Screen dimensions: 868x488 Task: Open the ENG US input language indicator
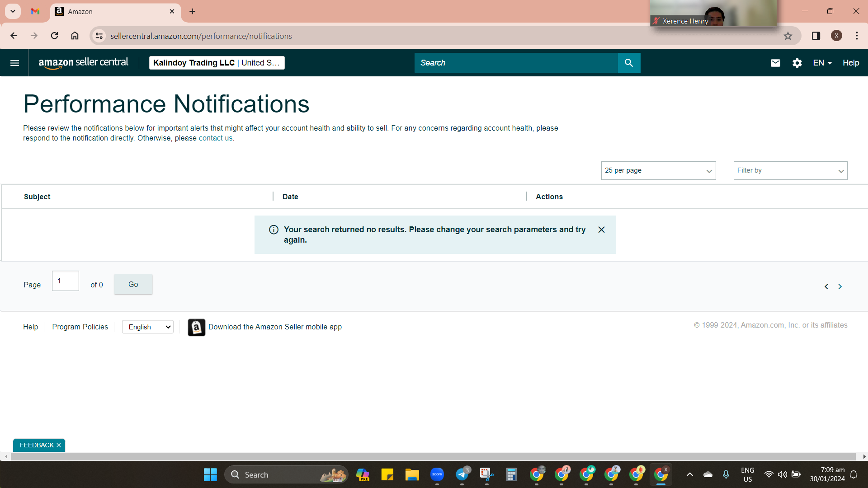coord(748,474)
